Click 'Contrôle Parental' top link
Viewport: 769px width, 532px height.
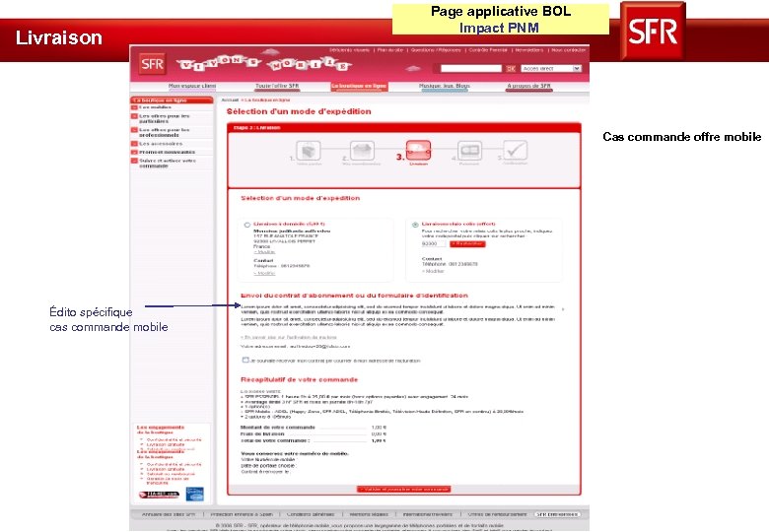tap(488, 50)
